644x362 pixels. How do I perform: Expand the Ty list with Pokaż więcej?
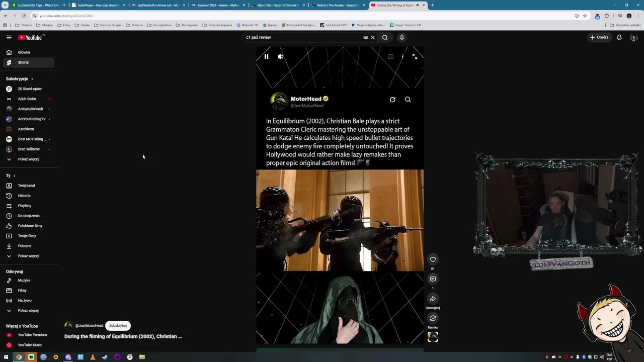point(28,256)
